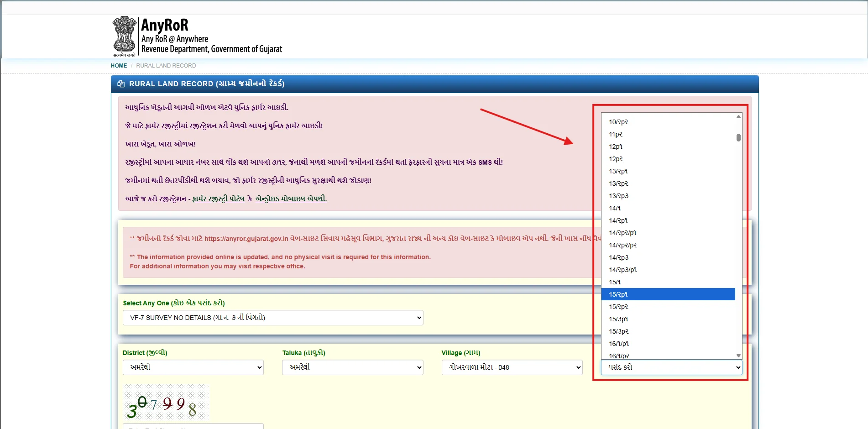Click the scroll-down arrow in survey number list
The width and height of the screenshot is (868, 429).
738,356
